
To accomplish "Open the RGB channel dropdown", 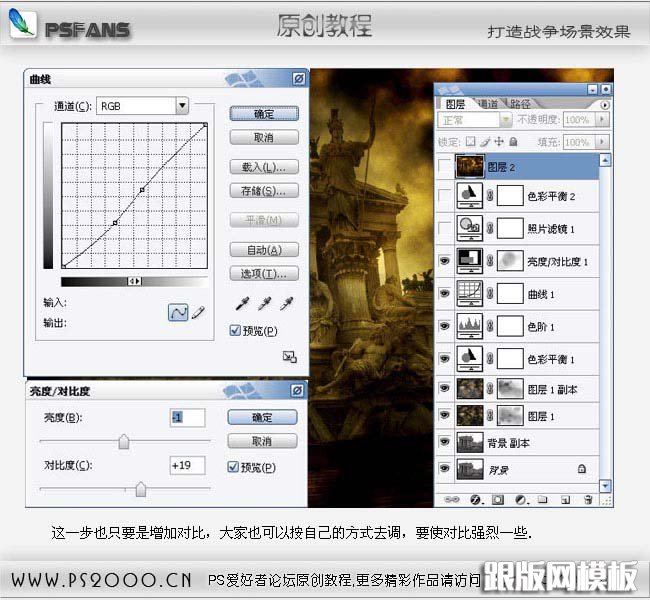I will [x=182, y=105].
